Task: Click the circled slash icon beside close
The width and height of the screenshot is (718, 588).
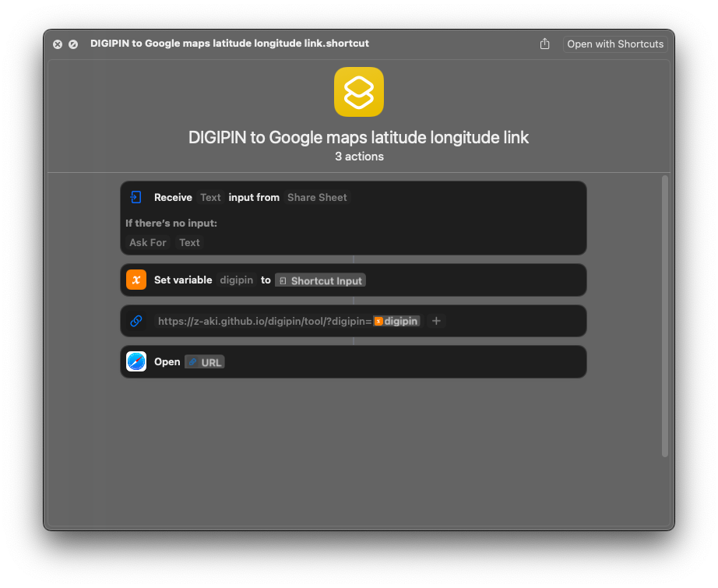Action: pos(73,44)
